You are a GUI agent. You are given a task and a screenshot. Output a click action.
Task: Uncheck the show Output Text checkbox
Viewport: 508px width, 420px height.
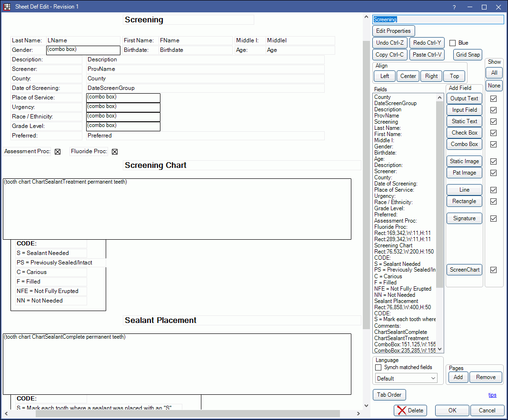(494, 98)
